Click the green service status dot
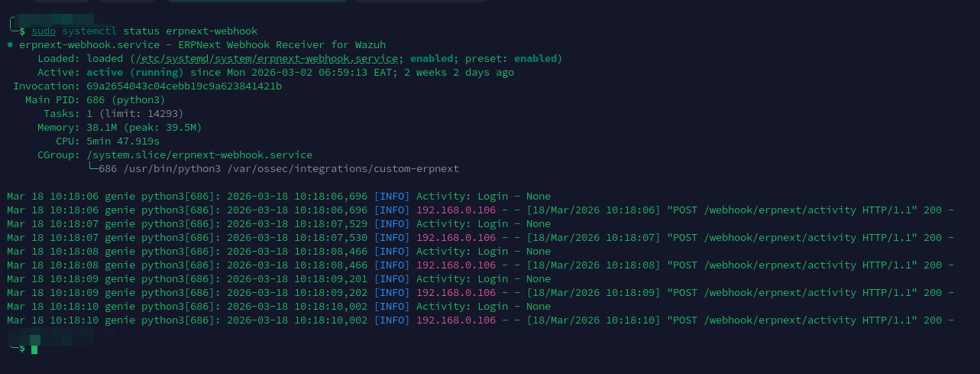Screen dimensions: 980x374 9,45
